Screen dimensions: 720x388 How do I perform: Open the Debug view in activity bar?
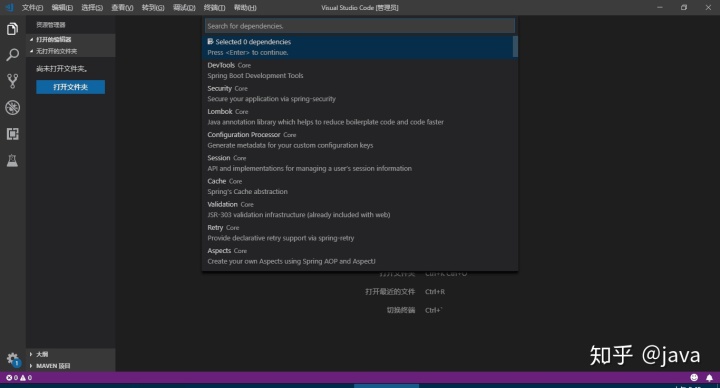12,107
